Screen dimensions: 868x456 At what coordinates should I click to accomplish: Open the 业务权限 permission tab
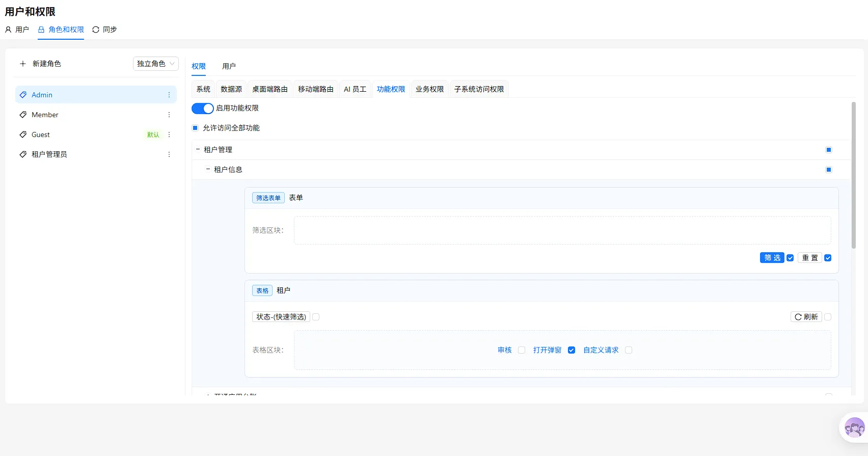[x=430, y=89]
